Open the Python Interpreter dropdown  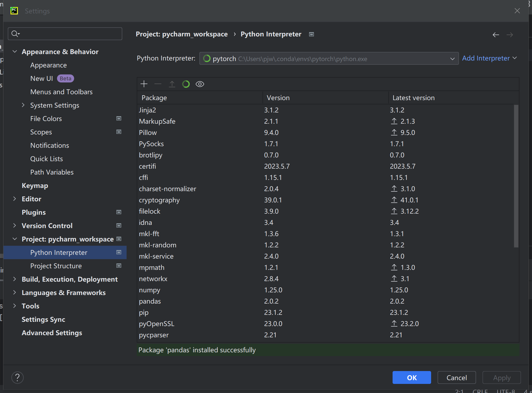(329, 58)
